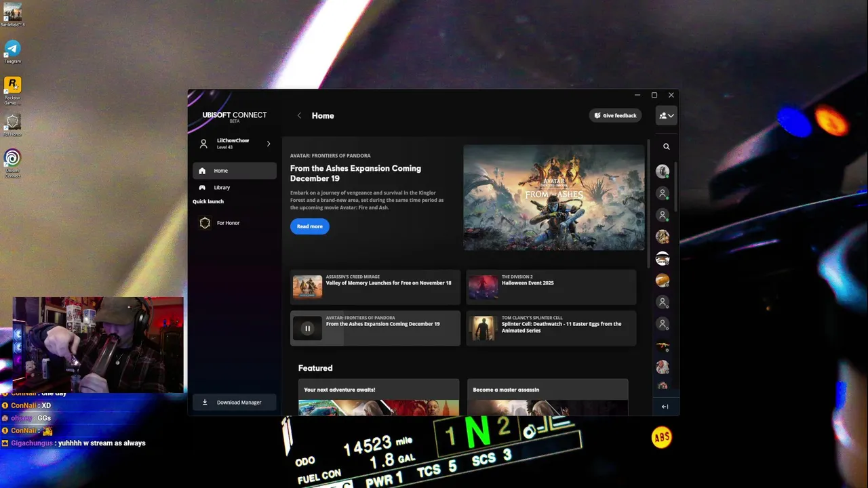Collapse the friends sidebar with the arrow icon
Screen dimensions: 868x488
point(665,407)
